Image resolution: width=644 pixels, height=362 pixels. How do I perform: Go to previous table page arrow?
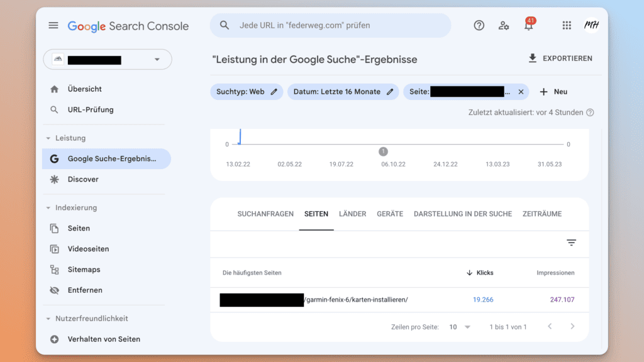click(x=550, y=327)
